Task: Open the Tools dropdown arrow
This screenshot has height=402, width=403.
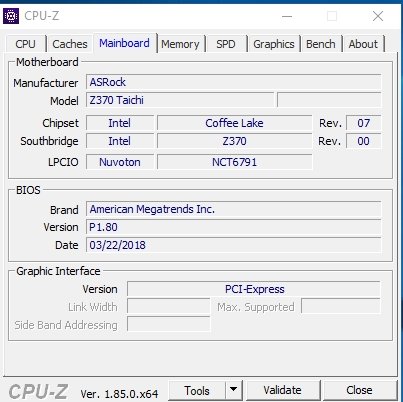Action: pos(234,389)
